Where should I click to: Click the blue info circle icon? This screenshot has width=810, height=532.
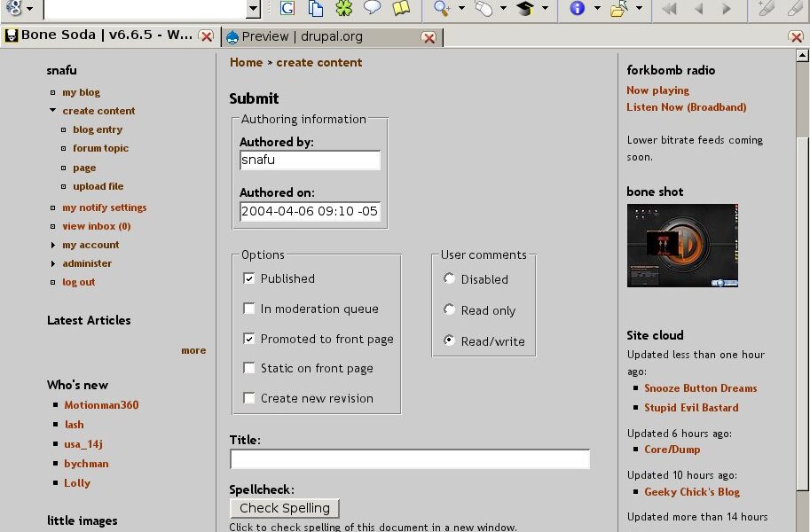pyautogui.click(x=578, y=9)
